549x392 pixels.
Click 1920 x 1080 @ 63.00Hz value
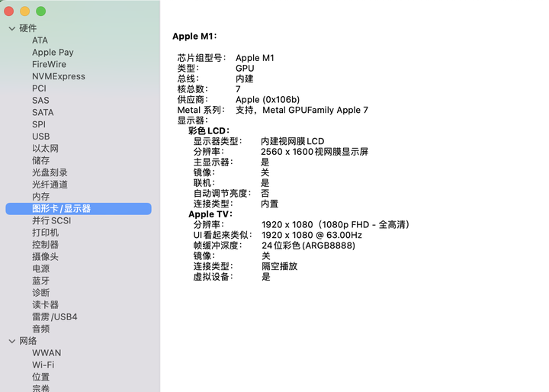pyautogui.click(x=312, y=235)
